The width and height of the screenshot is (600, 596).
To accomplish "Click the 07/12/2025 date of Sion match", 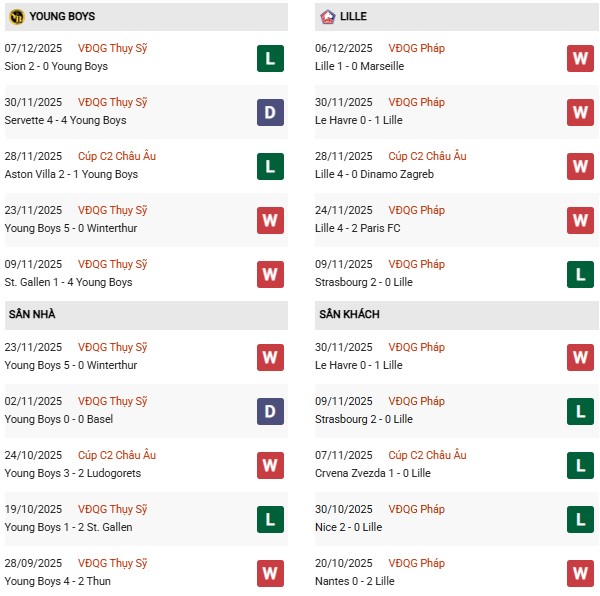I will point(33,48).
